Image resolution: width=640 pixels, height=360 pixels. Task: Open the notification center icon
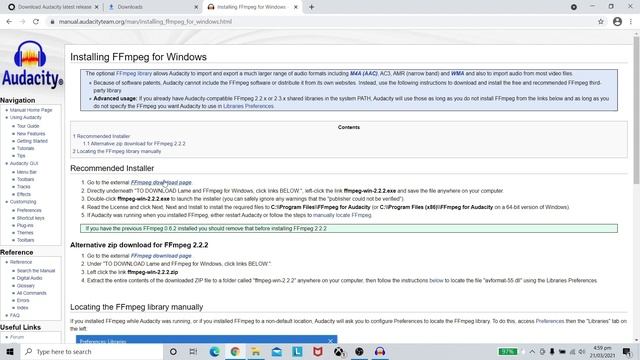(627, 351)
